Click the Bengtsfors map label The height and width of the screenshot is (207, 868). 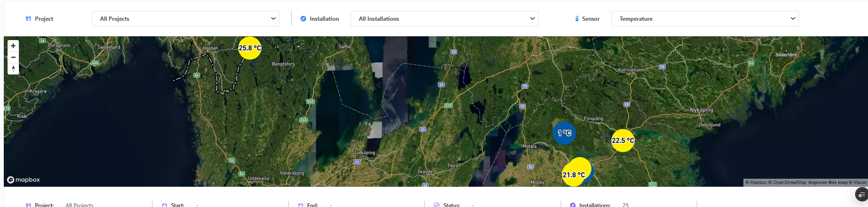pos(283,64)
